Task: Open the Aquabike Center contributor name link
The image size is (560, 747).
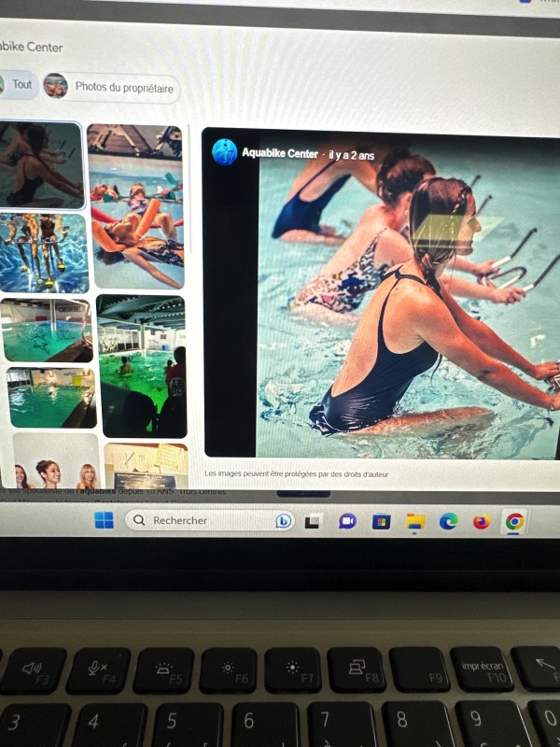Action: coord(280,154)
